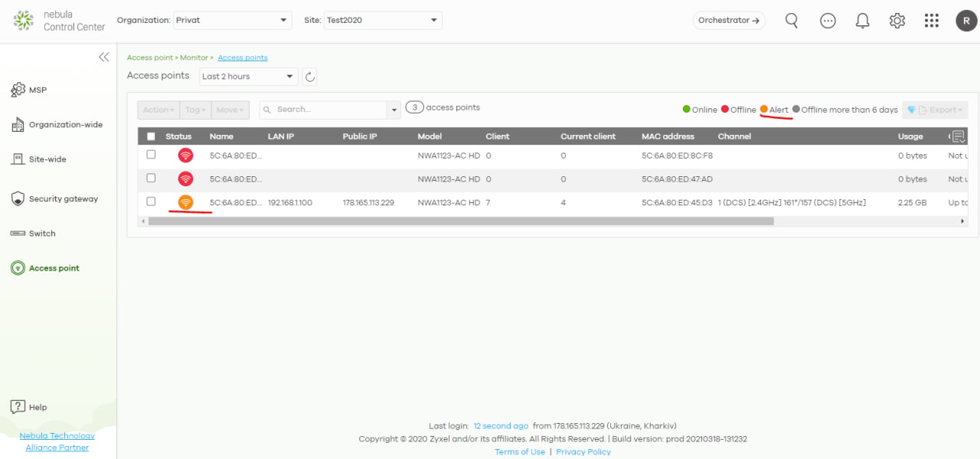The height and width of the screenshot is (459, 980).
Task: Sort by the Channel column header
Action: 734,136
